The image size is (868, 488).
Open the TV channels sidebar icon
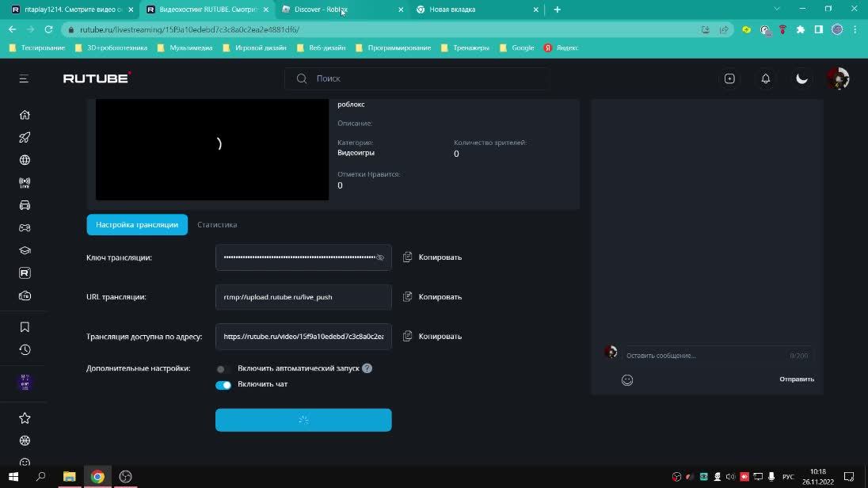(25, 295)
